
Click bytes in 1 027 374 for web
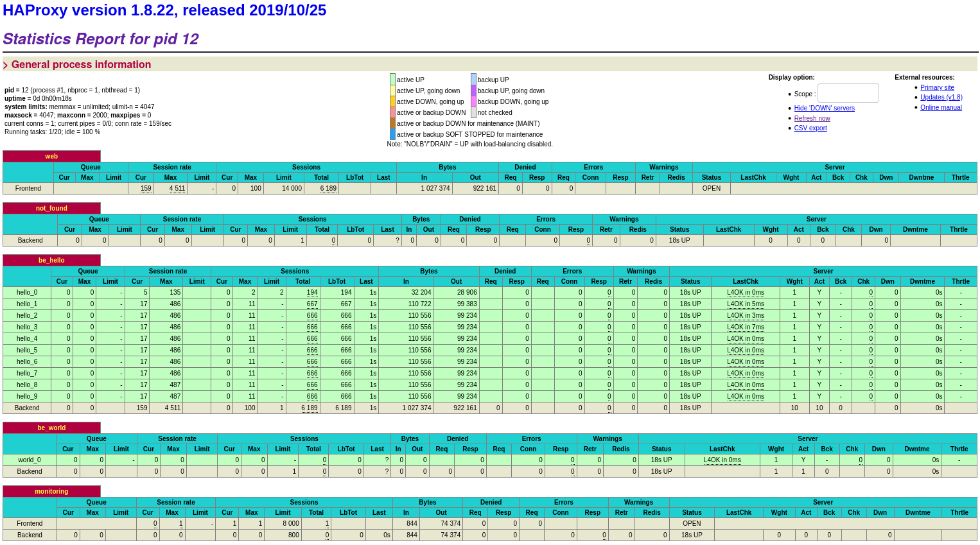pos(435,189)
